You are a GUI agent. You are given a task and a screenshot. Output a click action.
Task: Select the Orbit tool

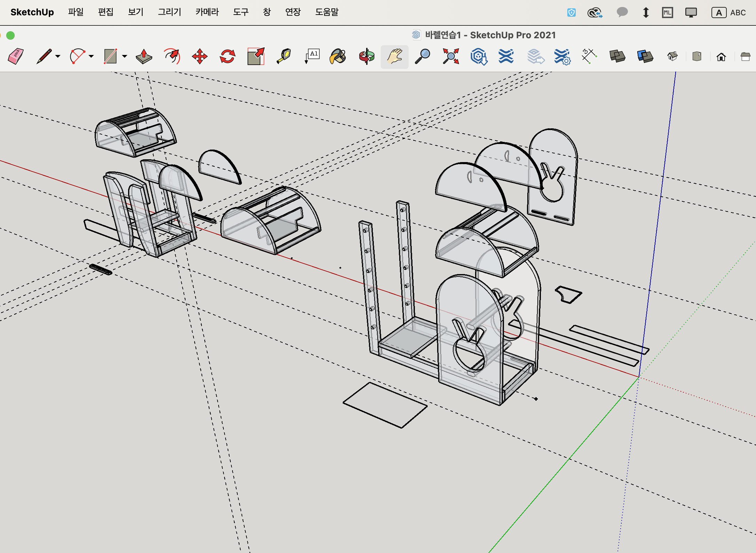(x=367, y=56)
